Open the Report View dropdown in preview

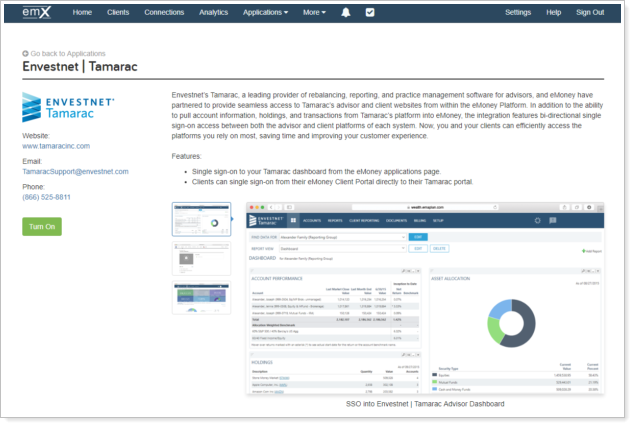tap(344, 247)
